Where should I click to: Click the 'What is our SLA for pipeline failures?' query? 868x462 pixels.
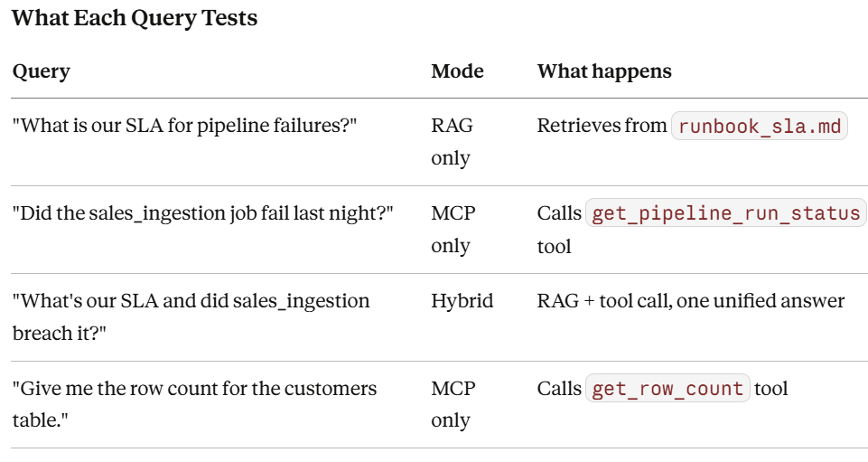click(x=184, y=125)
